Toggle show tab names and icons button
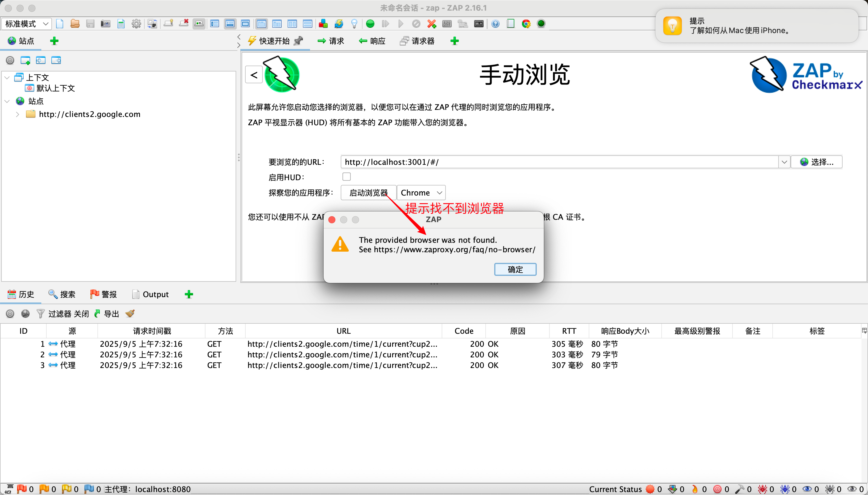The image size is (868, 495). 199,24
